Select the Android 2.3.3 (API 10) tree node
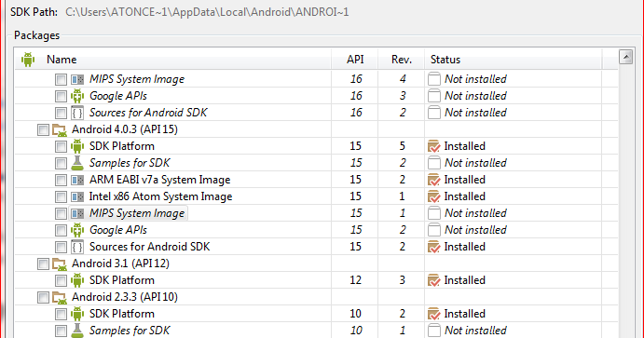This screenshot has height=338, width=644. coord(125,297)
